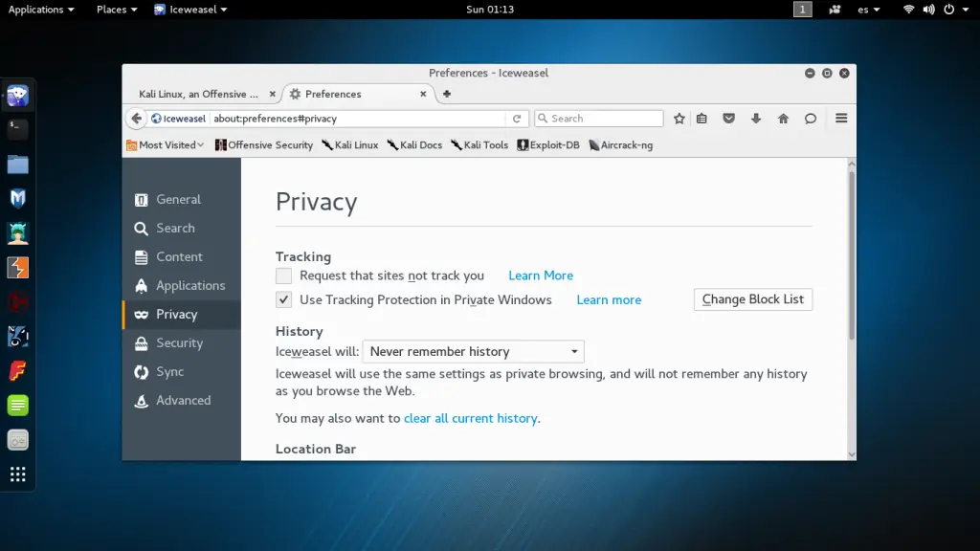Open the Pocket icon in toolbar

point(728,119)
